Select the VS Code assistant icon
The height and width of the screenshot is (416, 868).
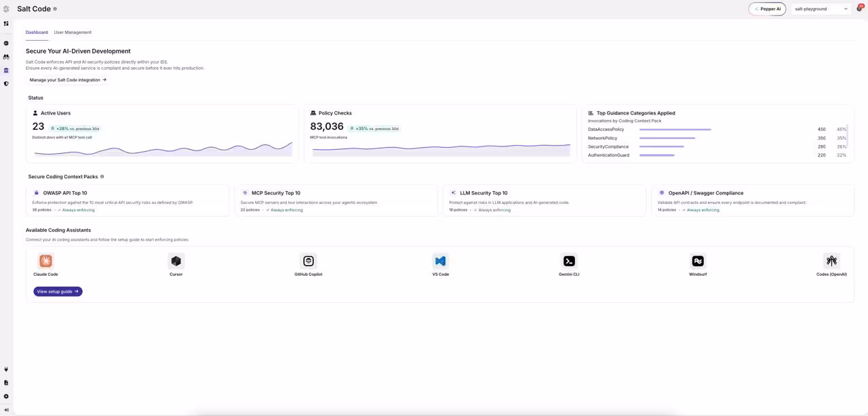441,261
